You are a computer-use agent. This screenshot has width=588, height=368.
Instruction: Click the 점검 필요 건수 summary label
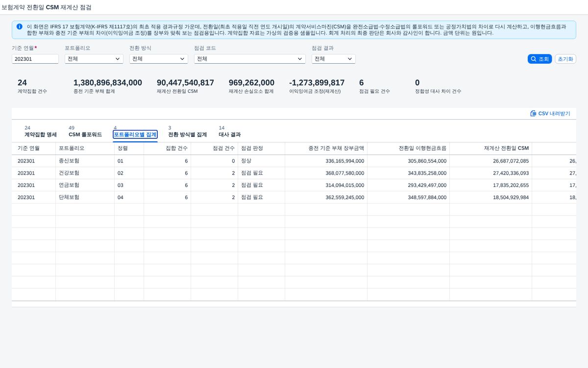coord(374,91)
